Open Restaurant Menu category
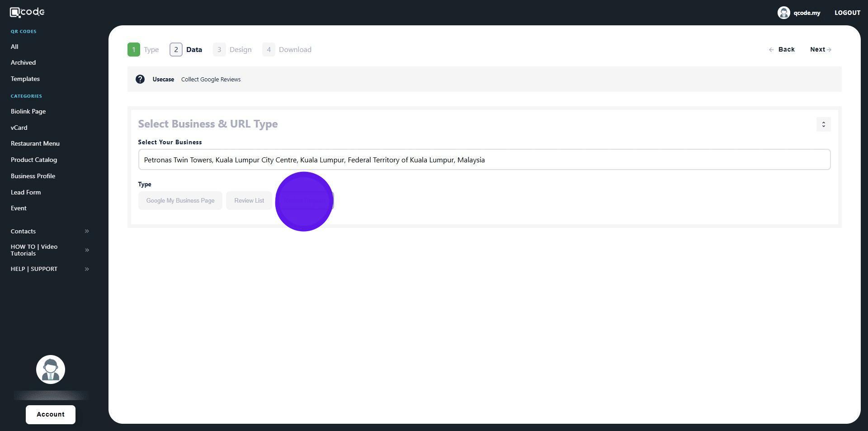This screenshot has width=868, height=431. click(35, 144)
